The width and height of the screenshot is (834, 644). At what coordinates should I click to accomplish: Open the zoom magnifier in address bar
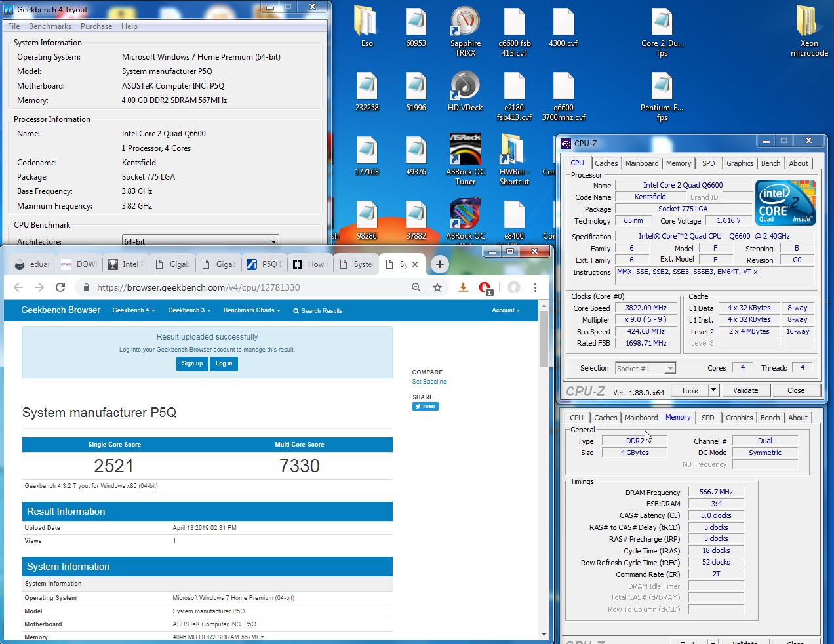coord(416,287)
